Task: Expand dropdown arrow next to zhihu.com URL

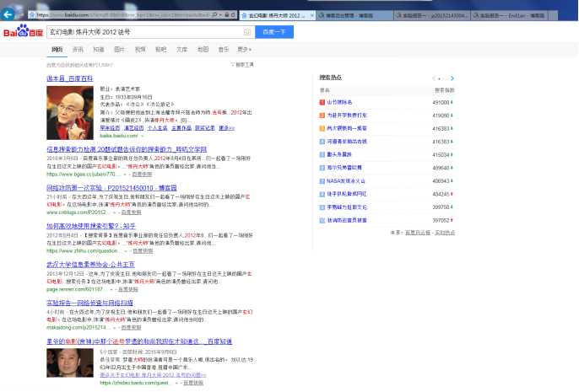Action: coord(126,251)
